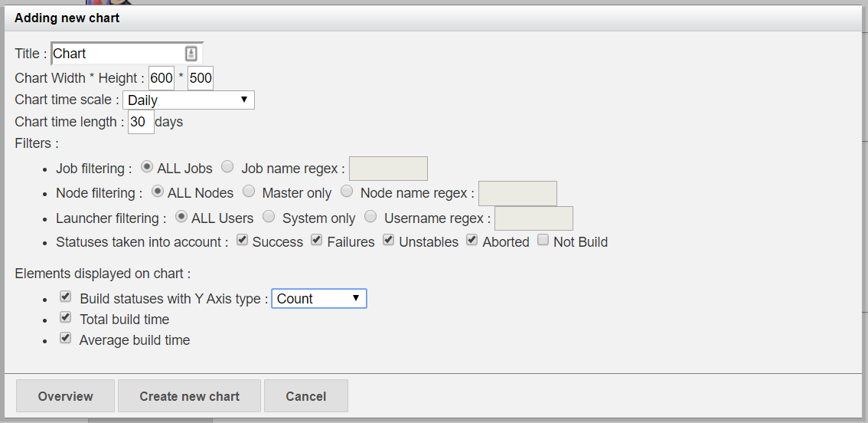
Task: Click into the chart Title text field
Action: click(116, 54)
